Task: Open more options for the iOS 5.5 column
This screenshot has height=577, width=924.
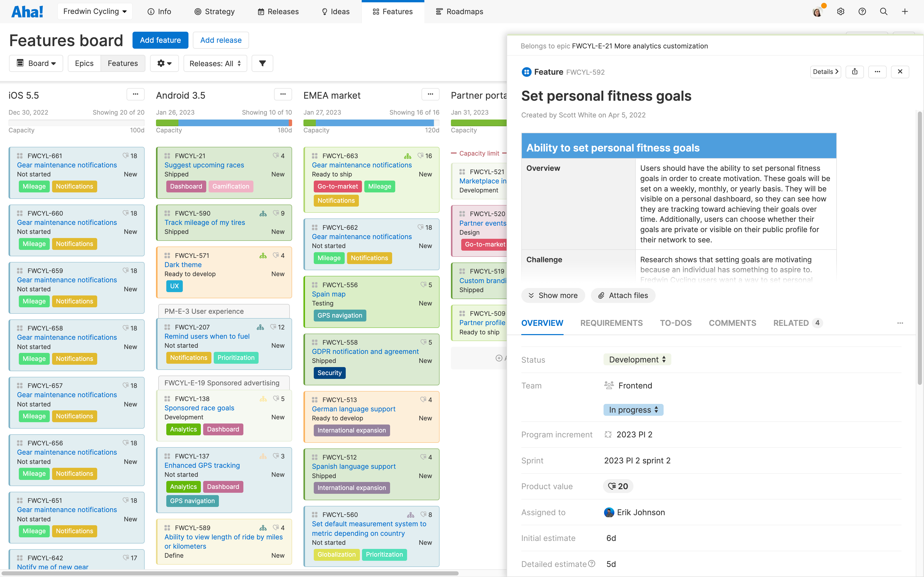Action: coord(136,94)
